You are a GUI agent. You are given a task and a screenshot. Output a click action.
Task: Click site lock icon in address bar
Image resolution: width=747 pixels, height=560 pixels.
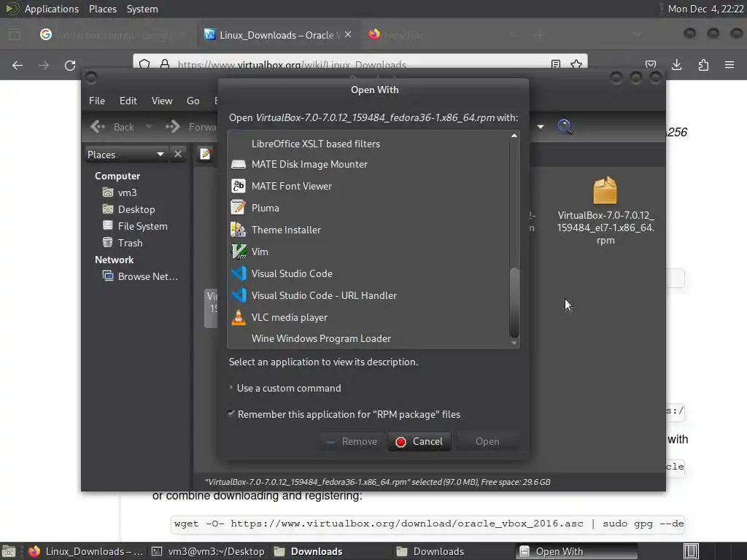pos(165,64)
